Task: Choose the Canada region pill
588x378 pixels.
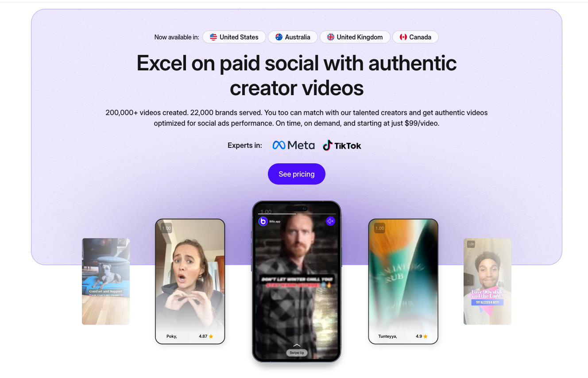Action: [x=415, y=37]
